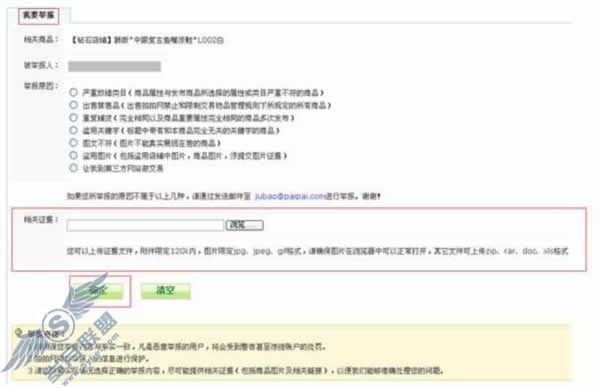Select the 出售禁售品 report reason
This screenshot has height=388, width=600.
(73, 105)
